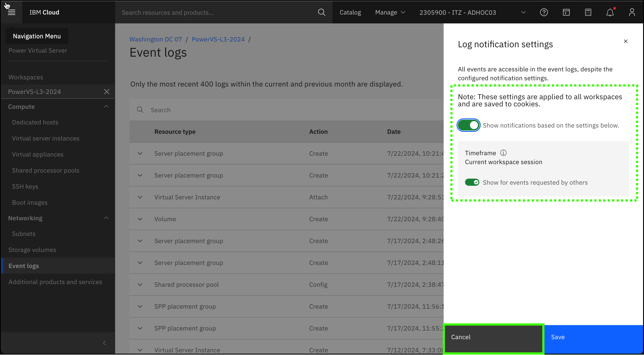
Task: Close the PowerVS-L3-2024 workspace filter with the X
Action: click(106, 91)
